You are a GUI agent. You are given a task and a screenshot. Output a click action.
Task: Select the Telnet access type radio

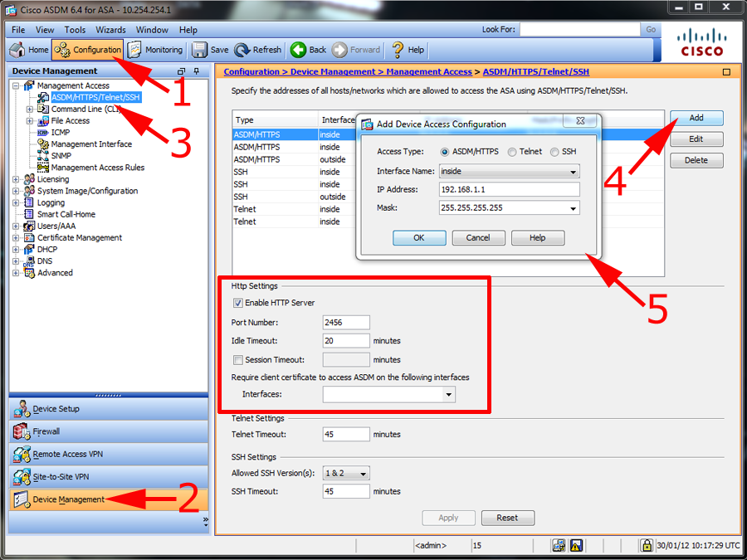[x=512, y=152]
